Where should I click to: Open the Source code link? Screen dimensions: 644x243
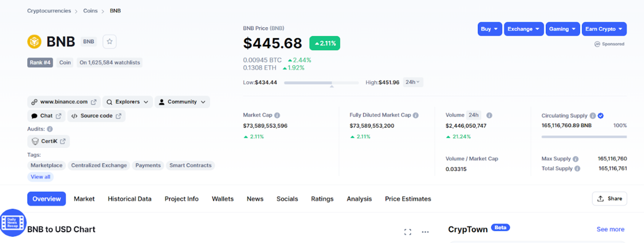(96, 116)
